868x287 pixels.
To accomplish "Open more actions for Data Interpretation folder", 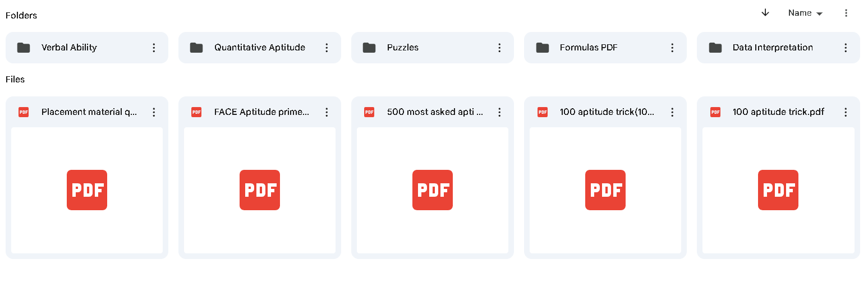I will (846, 48).
